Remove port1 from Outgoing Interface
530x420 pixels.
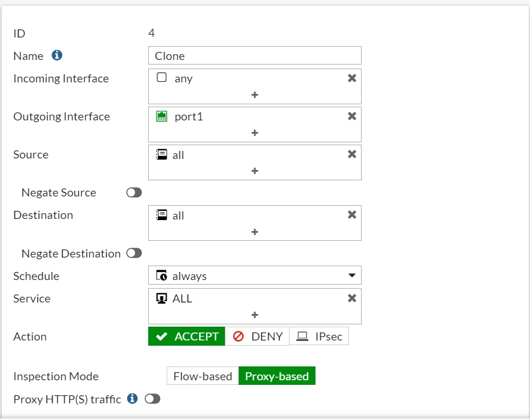(352, 116)
